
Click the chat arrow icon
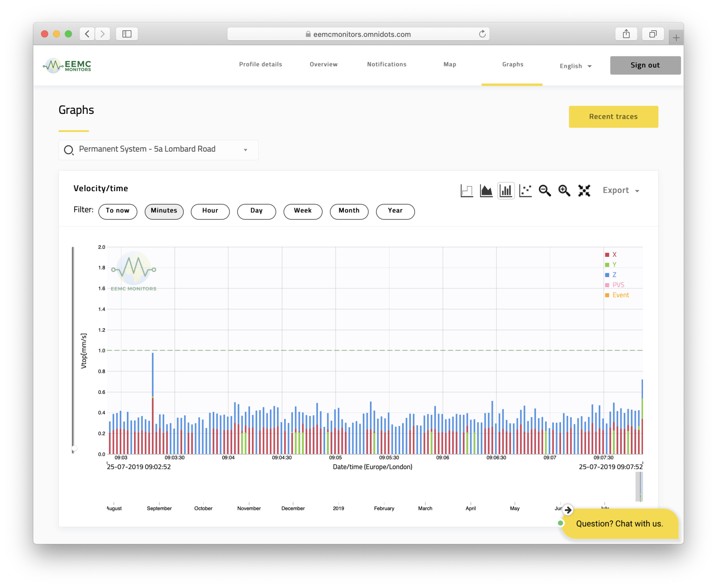[568, 510]
